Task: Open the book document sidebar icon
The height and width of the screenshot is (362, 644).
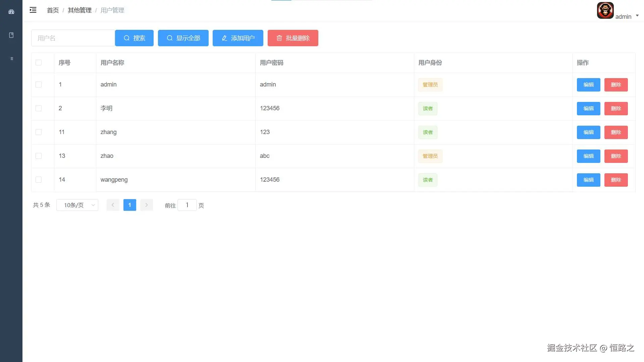Action: coord(11,35)
